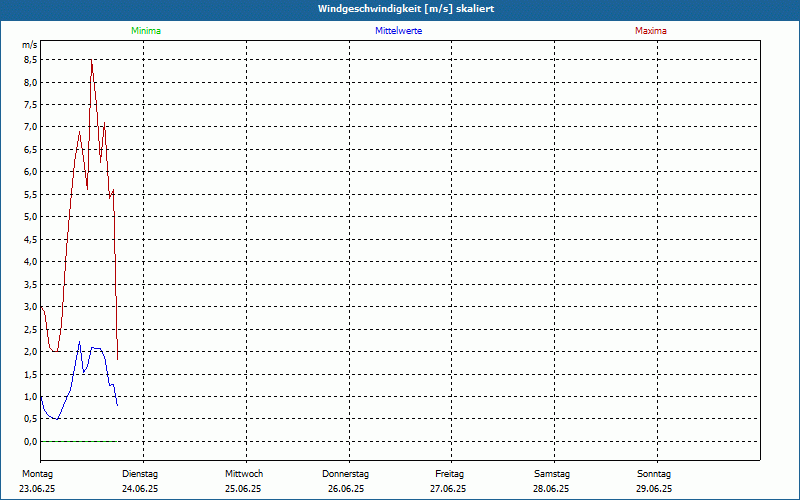
Task: Click the '5,0' y-axis value
Action: 31,217
